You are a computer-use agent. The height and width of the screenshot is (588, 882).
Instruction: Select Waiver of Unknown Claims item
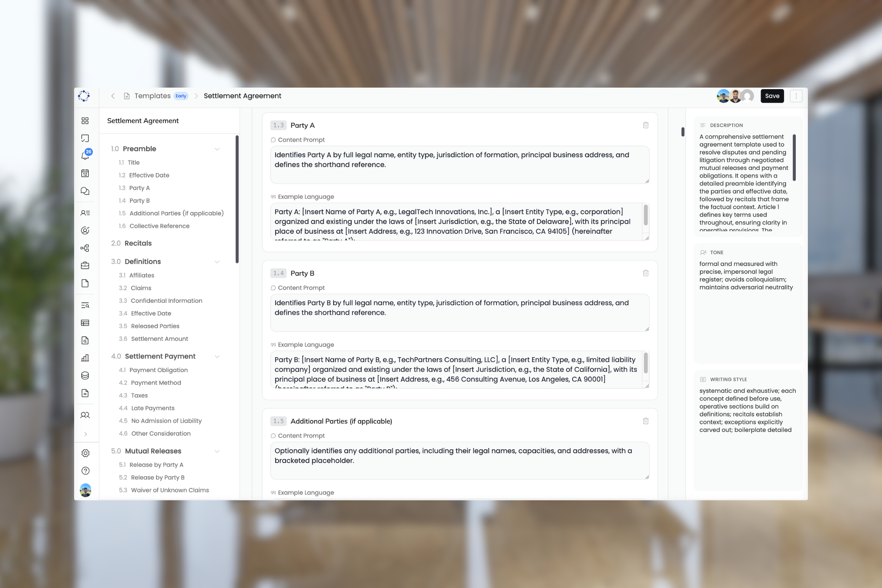pyautogui.click(x=170, y=490)
